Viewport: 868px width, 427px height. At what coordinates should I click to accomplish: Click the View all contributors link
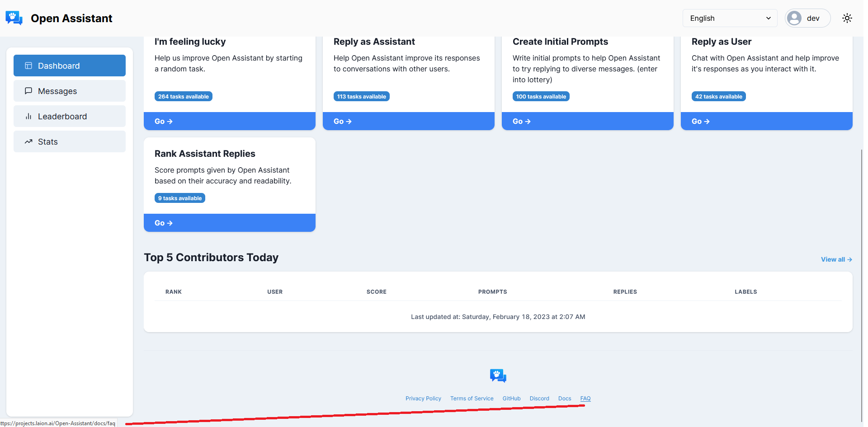coord(835,259)
